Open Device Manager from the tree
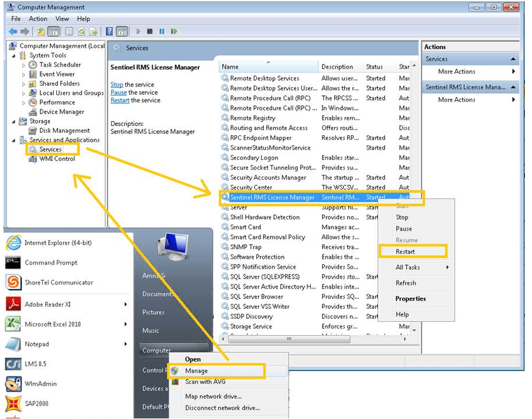 pos(61,112)
